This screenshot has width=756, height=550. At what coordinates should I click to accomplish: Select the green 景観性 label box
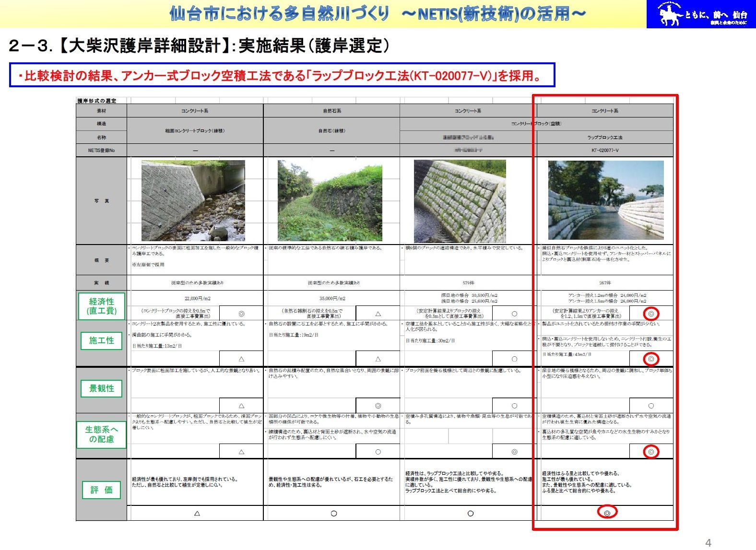(x=102, y=388)
